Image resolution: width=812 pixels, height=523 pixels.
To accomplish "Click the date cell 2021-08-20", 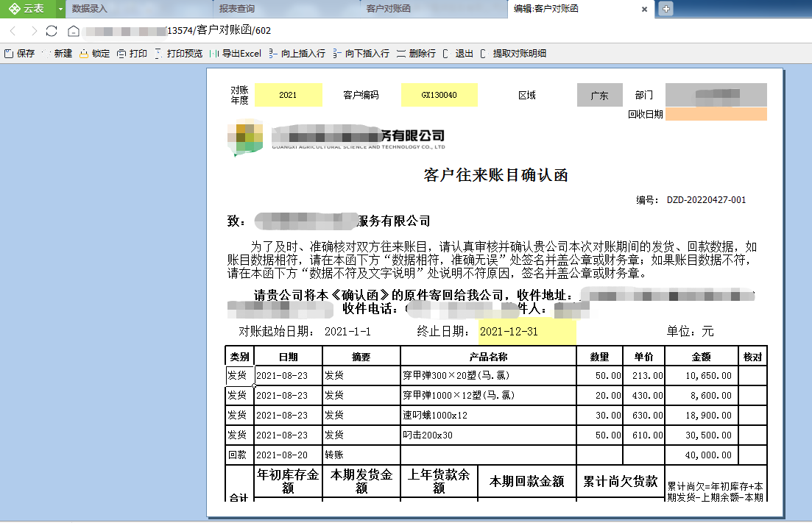I will coord(288,455).
